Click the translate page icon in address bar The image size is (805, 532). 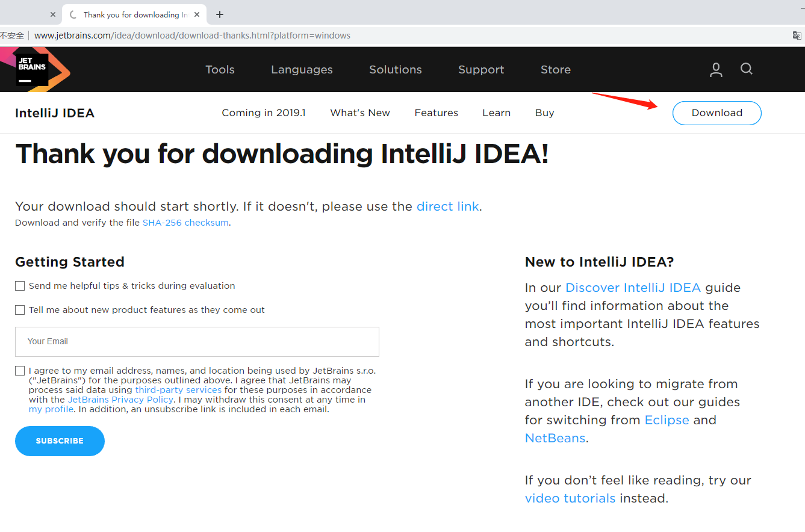pyautogui.click(x=797, y=36)
